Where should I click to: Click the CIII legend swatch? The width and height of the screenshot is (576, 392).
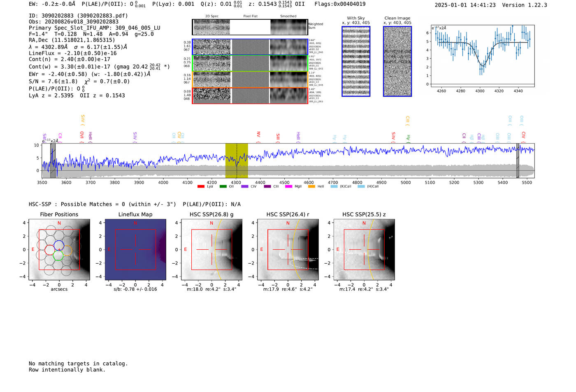(267, 187)
